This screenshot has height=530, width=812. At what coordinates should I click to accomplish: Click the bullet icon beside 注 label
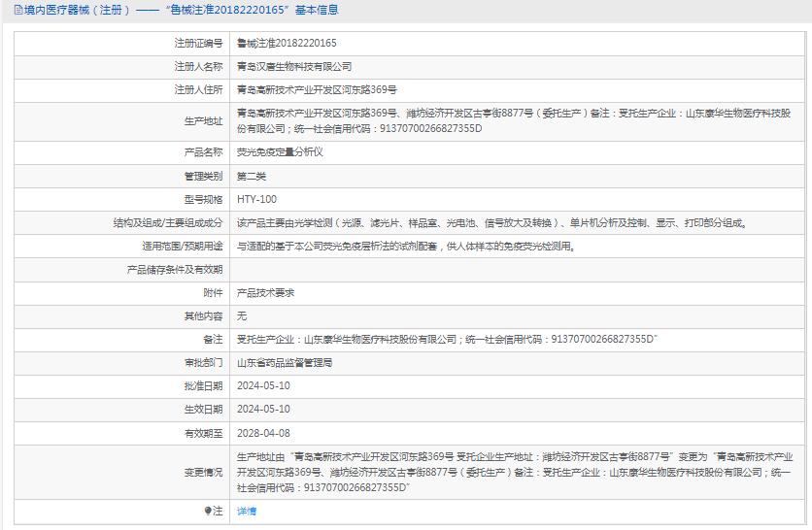click(x=208, y=512)
